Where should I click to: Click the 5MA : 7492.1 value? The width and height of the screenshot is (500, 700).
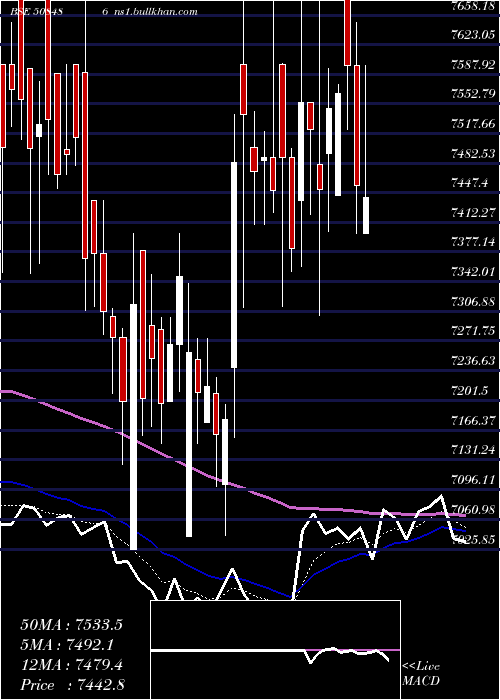(67, 644)
